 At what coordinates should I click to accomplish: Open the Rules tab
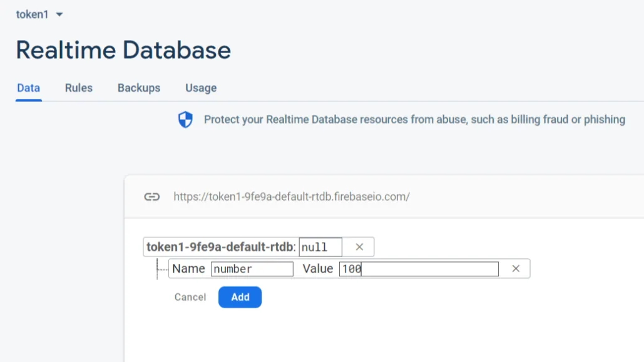78,88
